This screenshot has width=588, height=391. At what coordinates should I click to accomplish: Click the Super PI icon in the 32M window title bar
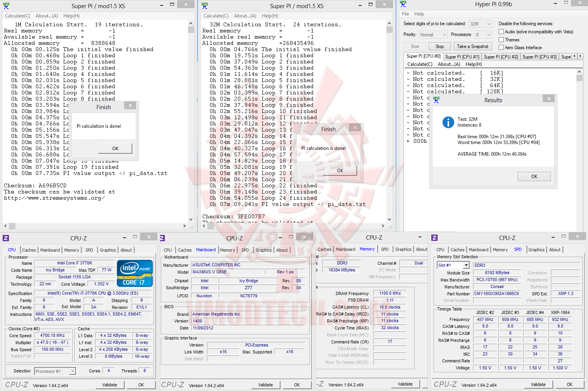[205, 5]
